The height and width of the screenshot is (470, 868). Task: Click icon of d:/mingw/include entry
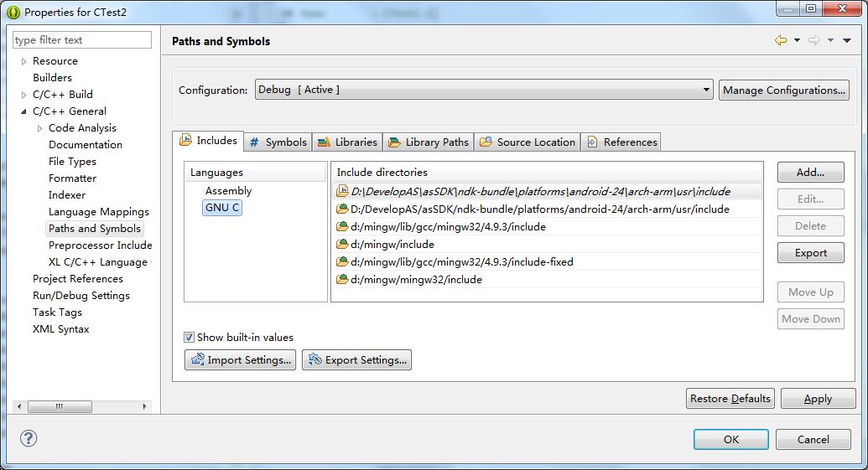point(343,244)
